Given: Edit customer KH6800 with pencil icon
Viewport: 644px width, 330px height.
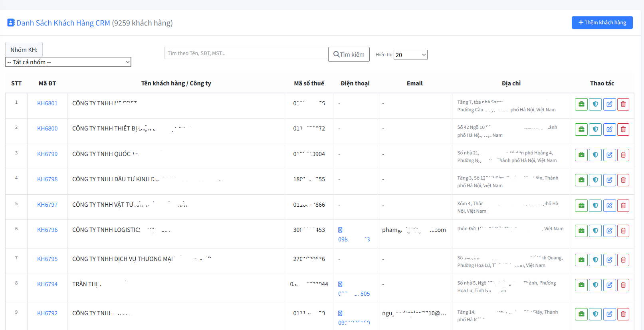Looking at the screenshot, I should 610,129.
